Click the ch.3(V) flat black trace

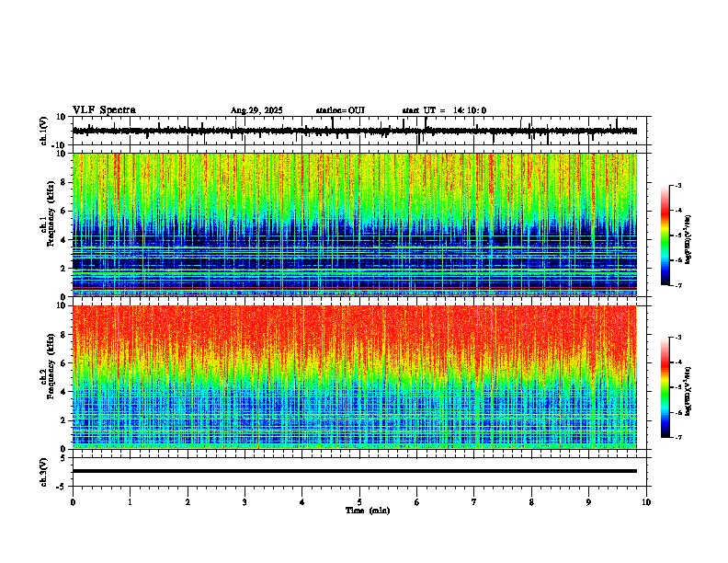pyautogui.click(x=355, y=471)
